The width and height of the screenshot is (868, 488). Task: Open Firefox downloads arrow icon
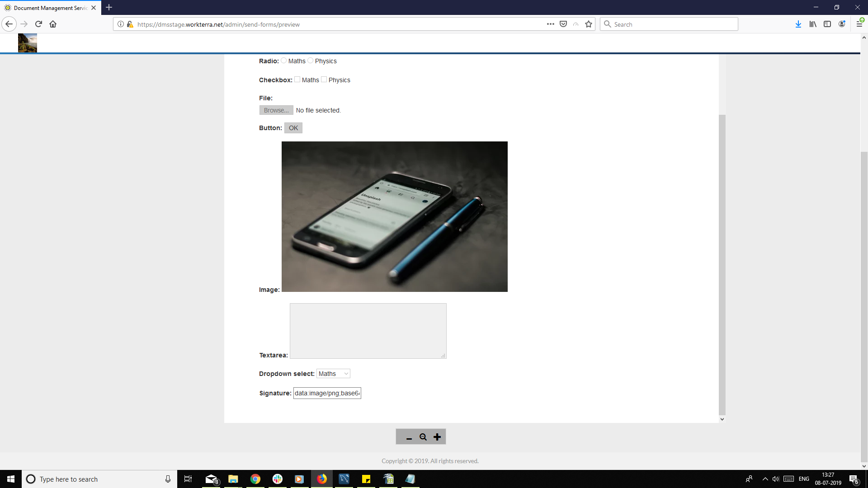click(x=798, y=24)
